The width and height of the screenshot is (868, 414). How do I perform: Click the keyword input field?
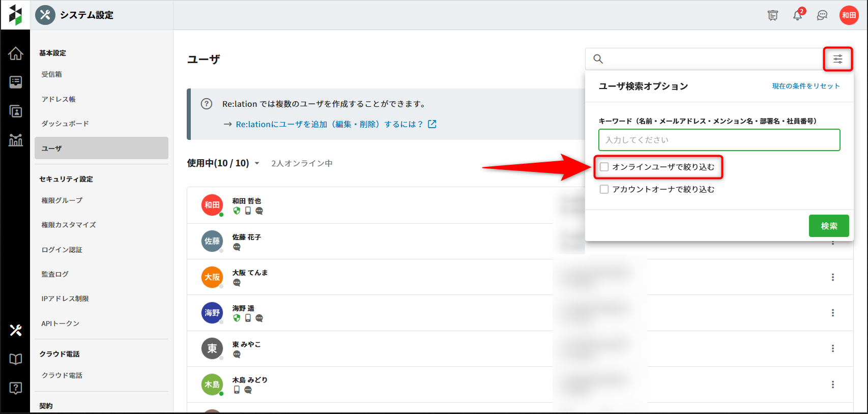pos(718,140)
